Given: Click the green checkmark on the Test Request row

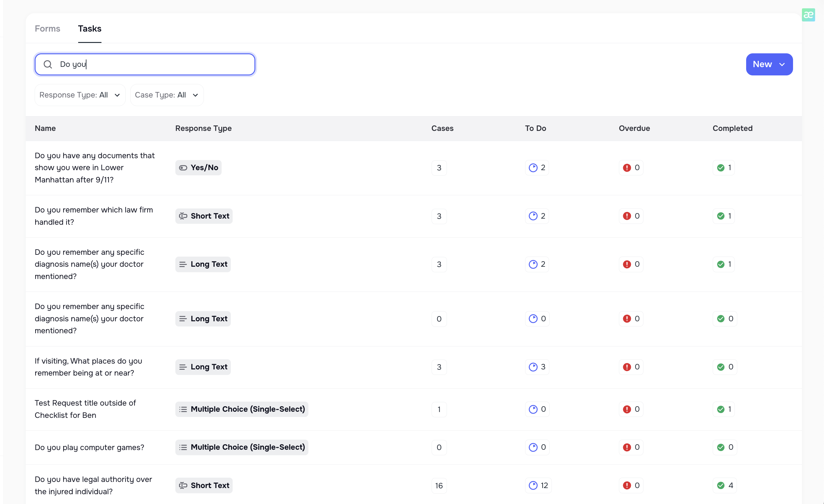Looking at the screenshot, I should tap(721, 409).
